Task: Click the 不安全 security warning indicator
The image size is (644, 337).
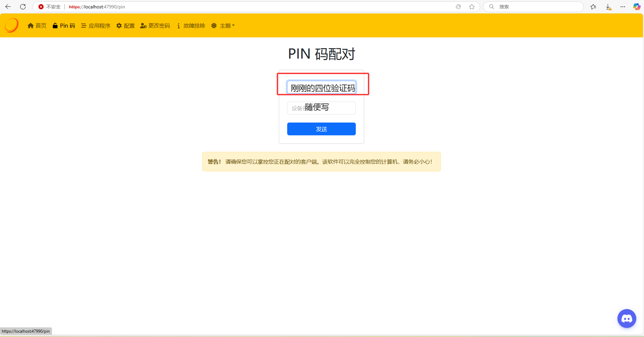Action: point(49,7)
